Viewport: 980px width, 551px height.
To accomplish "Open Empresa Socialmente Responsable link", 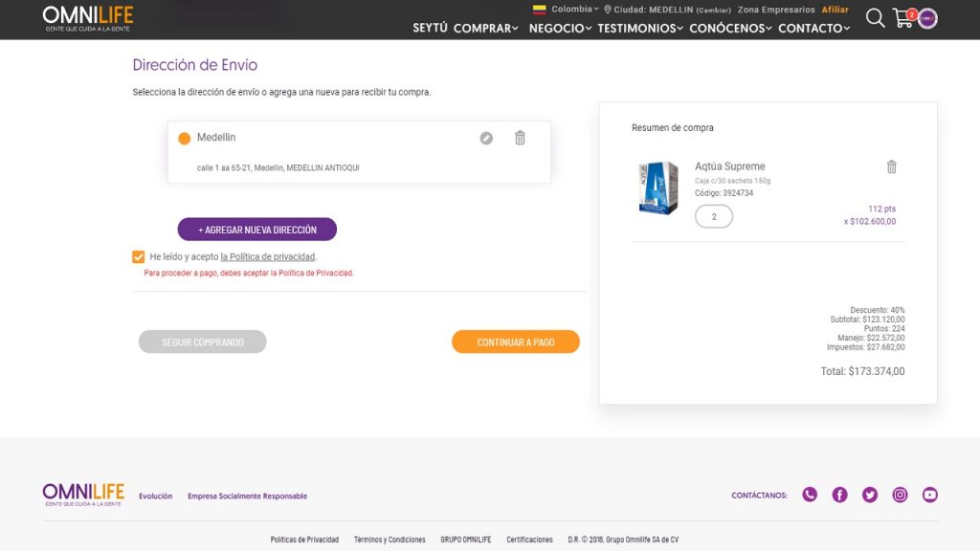I will 248,496.
